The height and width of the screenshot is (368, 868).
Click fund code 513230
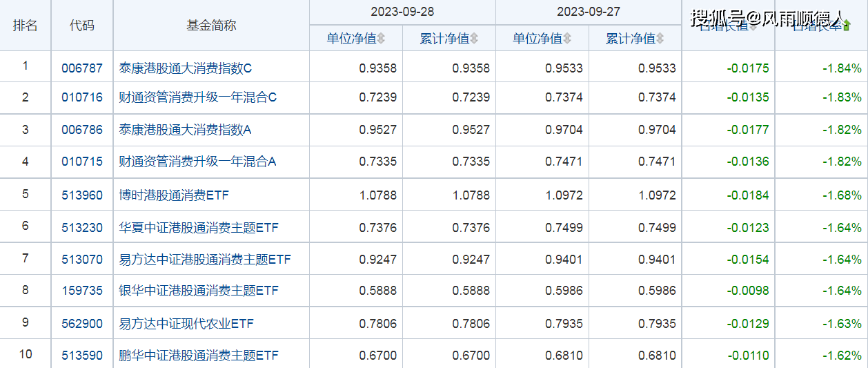[81, 228]
